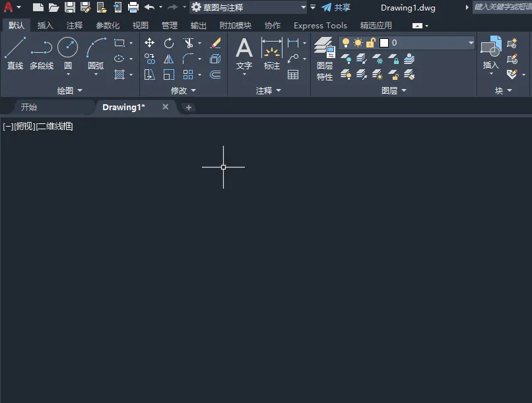Click the Mirror tool icon
This screenshot has height=403, width=532.
point(168,59)
